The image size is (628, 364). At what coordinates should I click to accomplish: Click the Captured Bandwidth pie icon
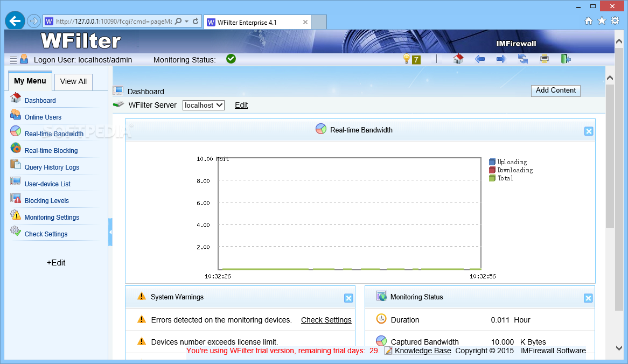coord(381,341)
